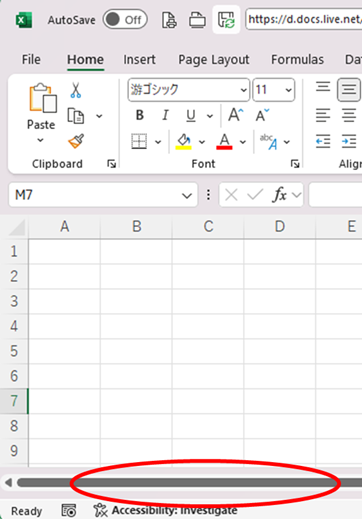Click the macro recording status icon
Viewport: 362px width, 519px height.
tap(69, 510)
